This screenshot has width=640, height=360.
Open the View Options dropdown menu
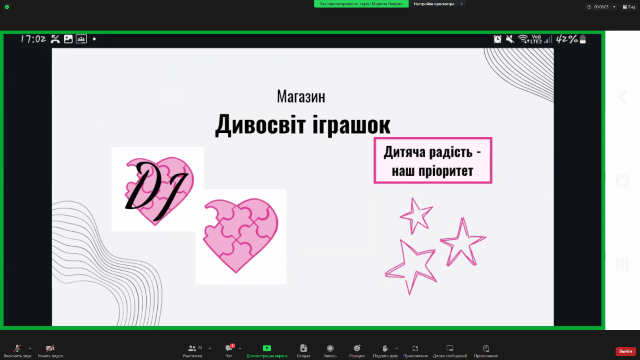click(438, 4)
